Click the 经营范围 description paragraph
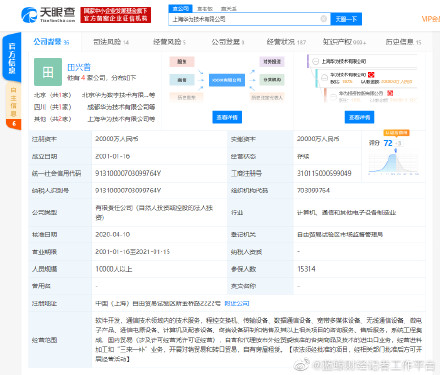This screenshot has width=440, height=375. 259,340
